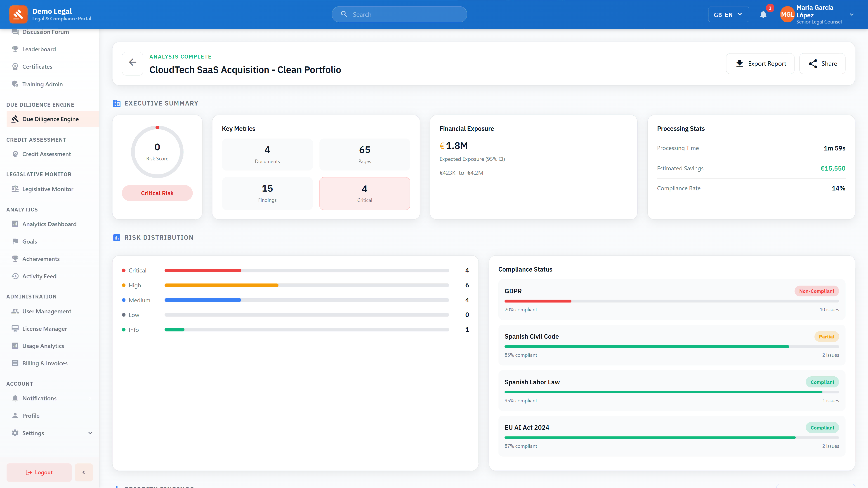Screen dimensions: 868x488
Task: Open the Leaderboard section
Action: click(x=39, y=49)
